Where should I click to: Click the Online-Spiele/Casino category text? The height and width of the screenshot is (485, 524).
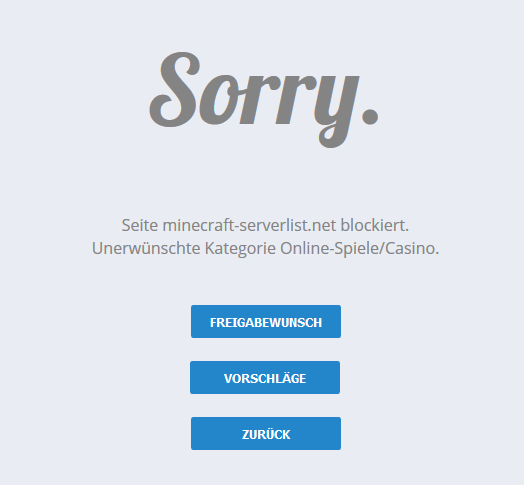(359, 248)
